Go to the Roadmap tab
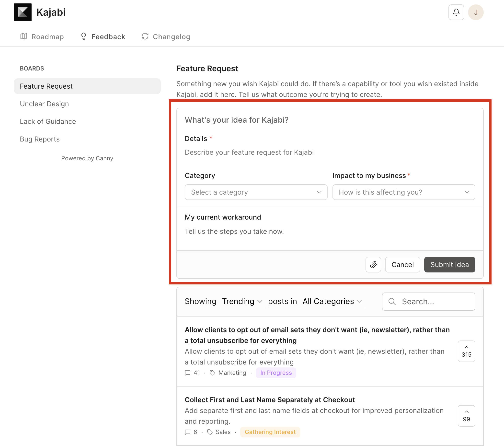504x446 pixels. [42, 37]
